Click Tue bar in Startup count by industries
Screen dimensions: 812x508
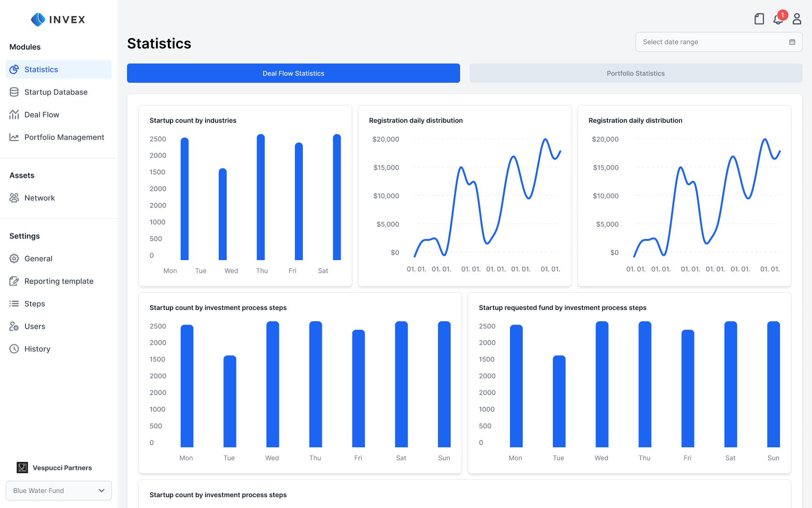(223, 214)
